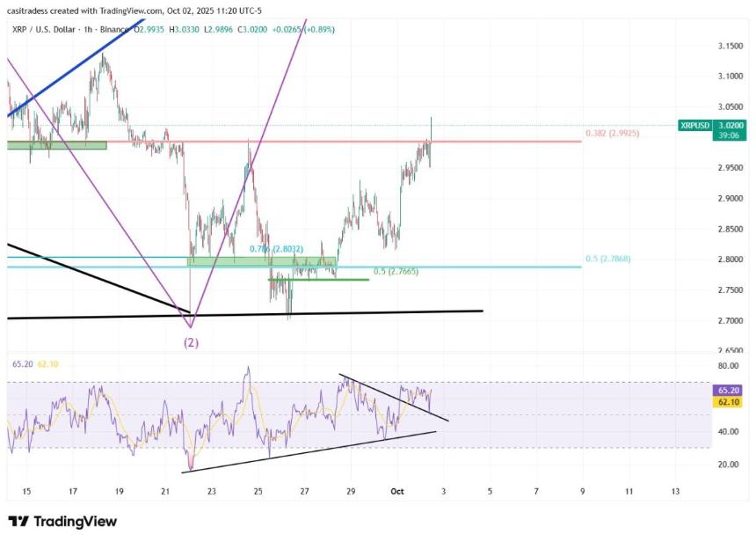Select the 0.382 (2.9925) Fibonacci label
This screenshot has height=542, width=756.
pyautogui.click(x=613, y=134)
